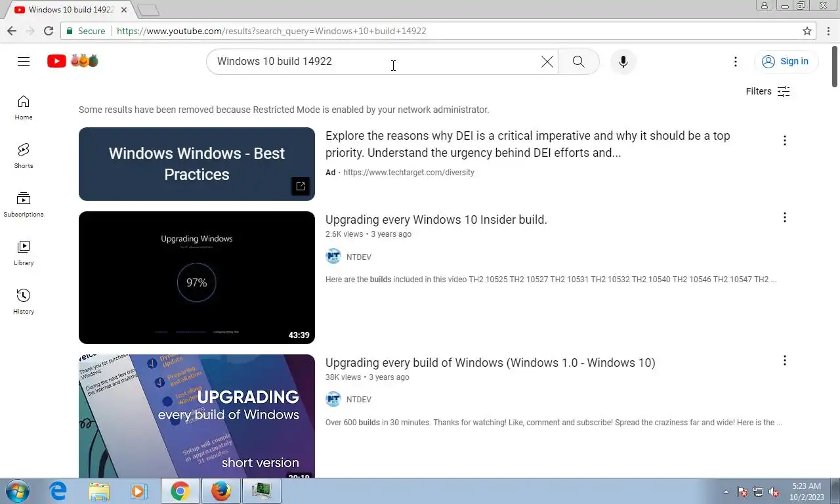
Task: Click the Sign in button
Action: [786, 61]
